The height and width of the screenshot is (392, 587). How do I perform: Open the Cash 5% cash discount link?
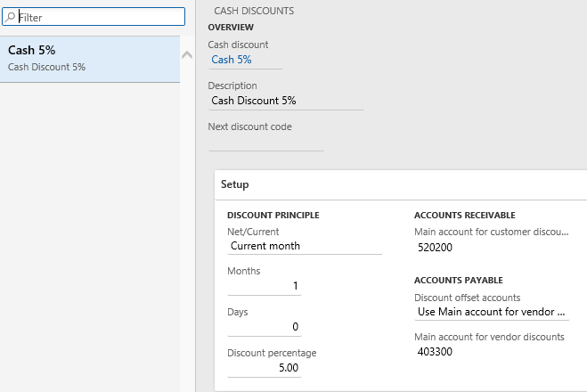232,60
